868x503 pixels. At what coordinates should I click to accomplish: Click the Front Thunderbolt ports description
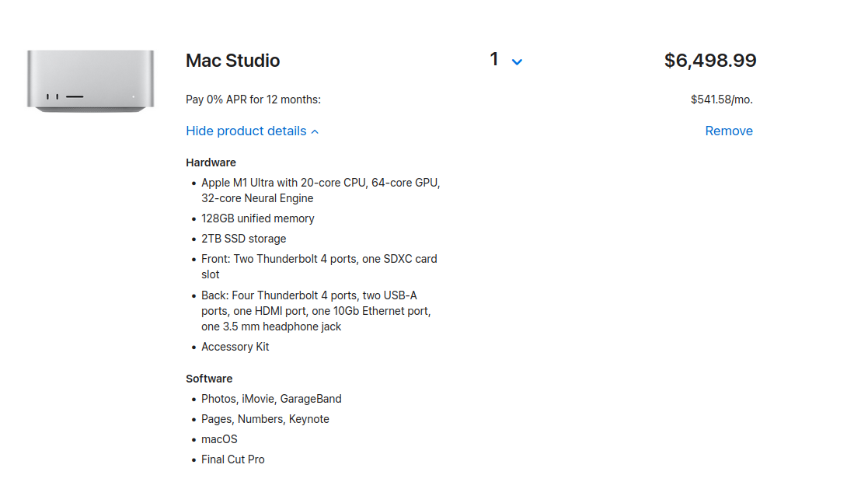319,267
